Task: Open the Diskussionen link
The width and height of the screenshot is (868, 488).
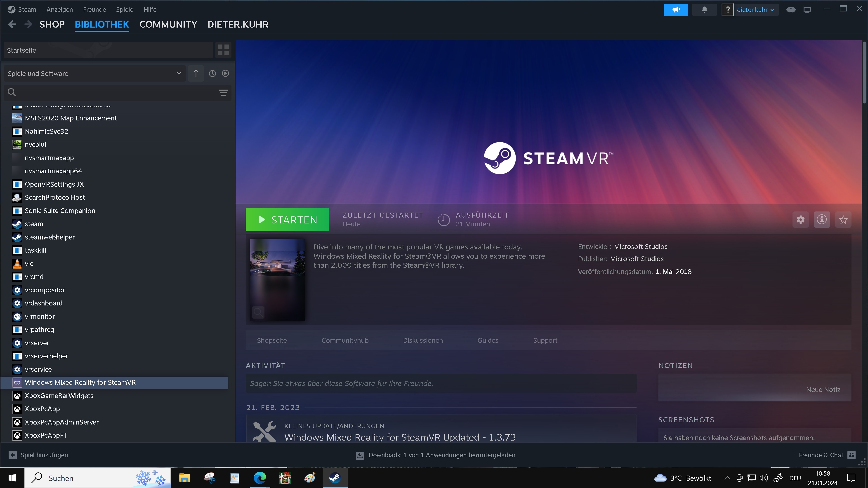Action: click(x=423, y=340)
